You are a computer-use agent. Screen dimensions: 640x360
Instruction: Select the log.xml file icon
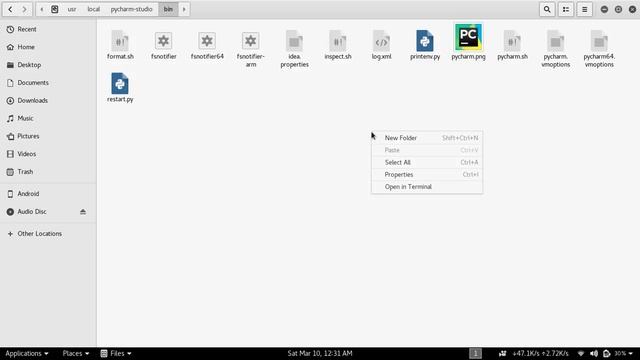coord(381,41)
